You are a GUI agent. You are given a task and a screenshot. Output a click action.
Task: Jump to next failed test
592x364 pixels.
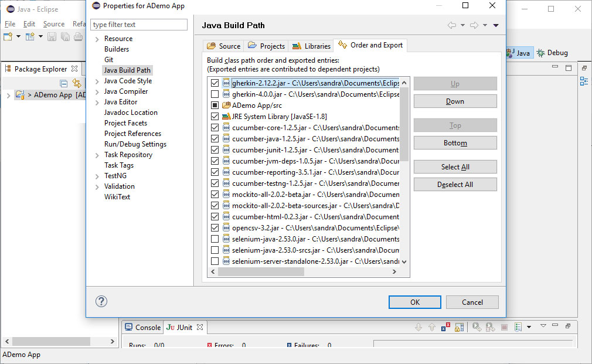[x=419, y=326]
